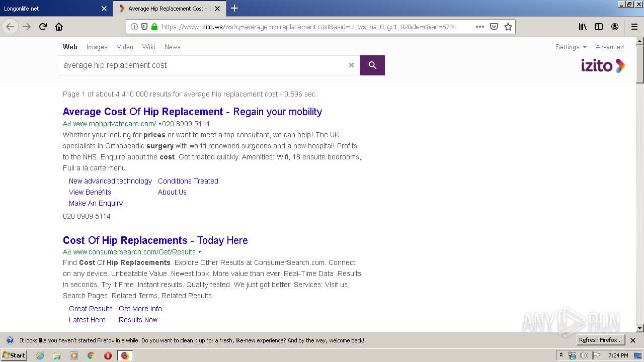Click Make An Enquiry sitelink
Image resolution: width=644 pixels, height=362 pixels.
click(96, 203)
